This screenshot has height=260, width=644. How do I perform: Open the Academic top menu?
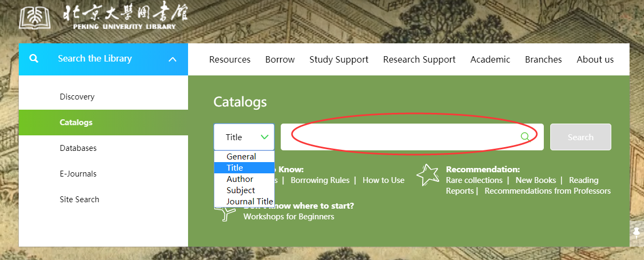coord(490,59)
